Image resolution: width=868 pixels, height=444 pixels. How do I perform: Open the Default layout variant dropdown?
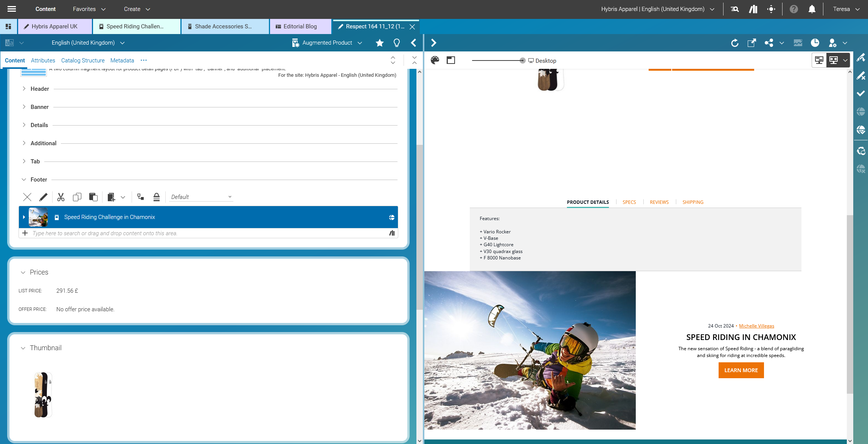tap(201, 197)
